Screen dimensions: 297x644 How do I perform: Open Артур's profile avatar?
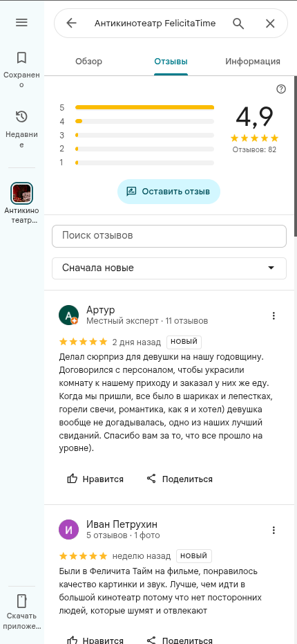[68, 315]
